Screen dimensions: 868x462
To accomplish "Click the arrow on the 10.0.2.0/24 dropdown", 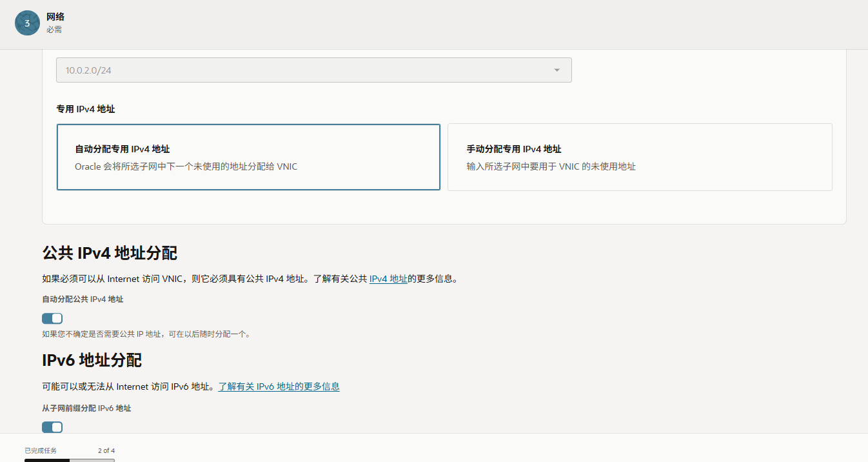I will pos(557,70).
